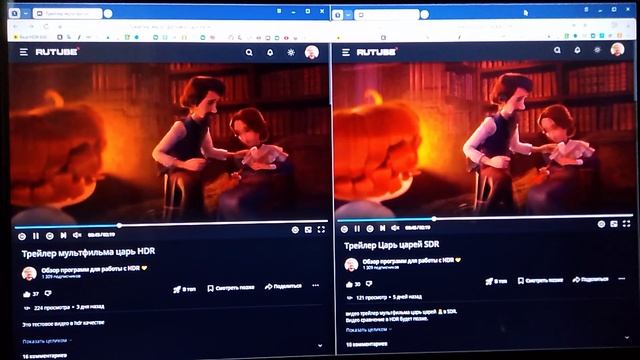Open player settings gear on SDR video
Screen dimensions: 640x360
(601, 224)
